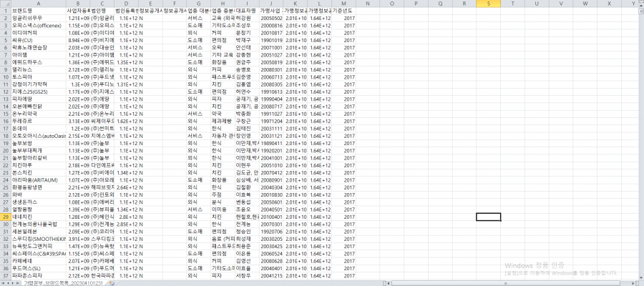Select cell 아이잼
644x286 pixels.
point(38,55)
